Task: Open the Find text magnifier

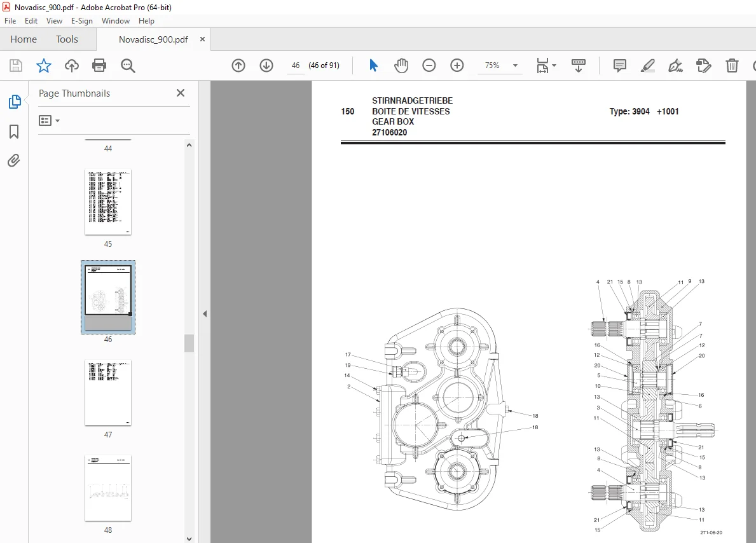Action: click(x=128, y=65)
